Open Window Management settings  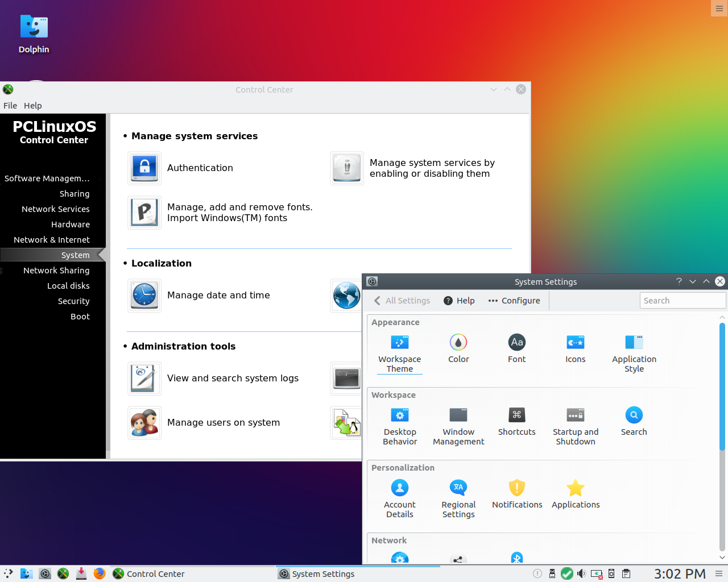[x=458, y=426]
